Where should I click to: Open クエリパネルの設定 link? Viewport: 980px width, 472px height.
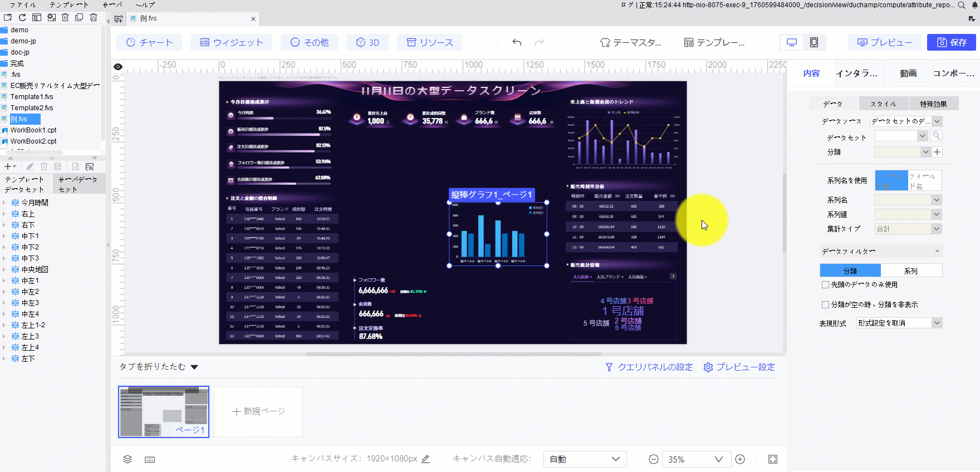coord(649,367)
